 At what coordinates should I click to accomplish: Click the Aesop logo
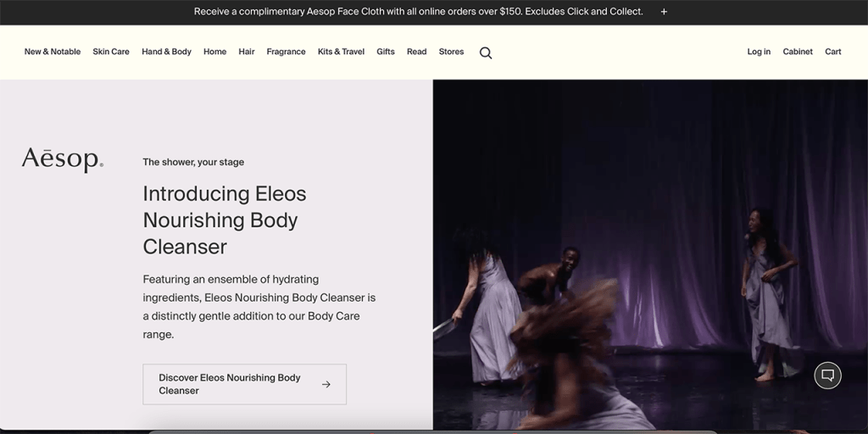point(63,160)
